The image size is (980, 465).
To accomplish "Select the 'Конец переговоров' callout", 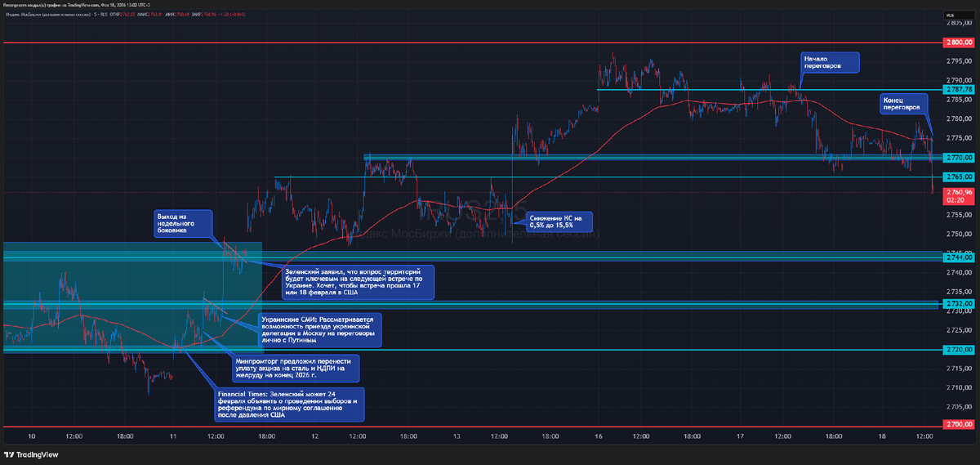I will pos(906,103).
